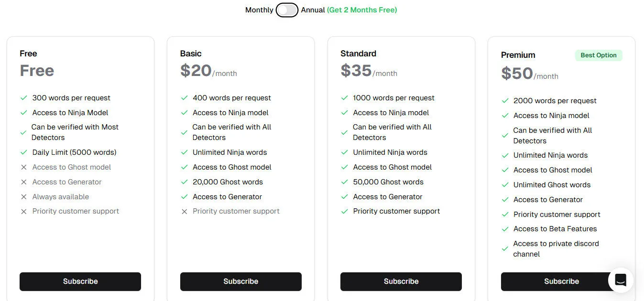Screen dimensions: 644x301
Task: Click the Get 2 Months Free offer text
Action: 362,10
